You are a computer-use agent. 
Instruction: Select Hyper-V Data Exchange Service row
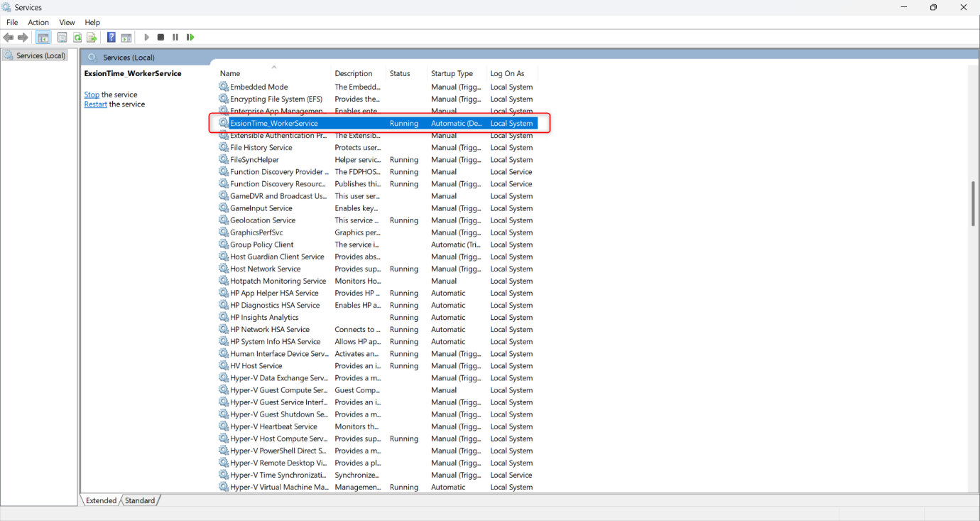pos(377,378)
